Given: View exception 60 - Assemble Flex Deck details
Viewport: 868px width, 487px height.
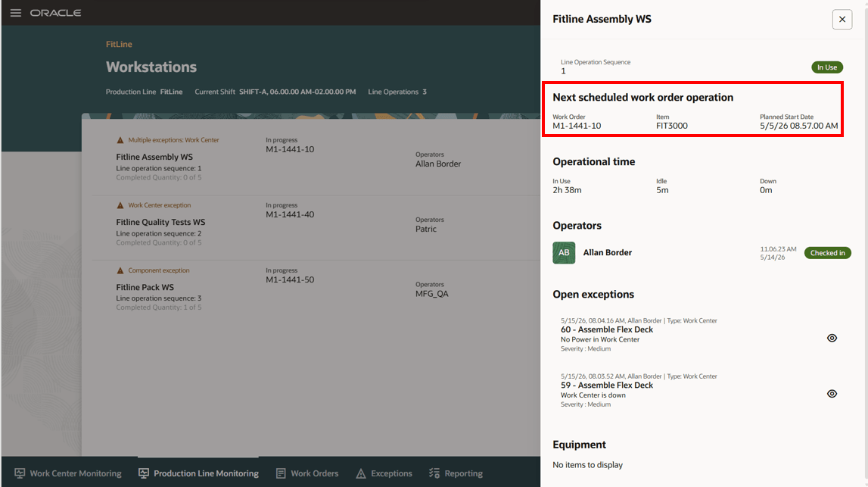Looking at the screenshot, I should [x=832, y=338].
